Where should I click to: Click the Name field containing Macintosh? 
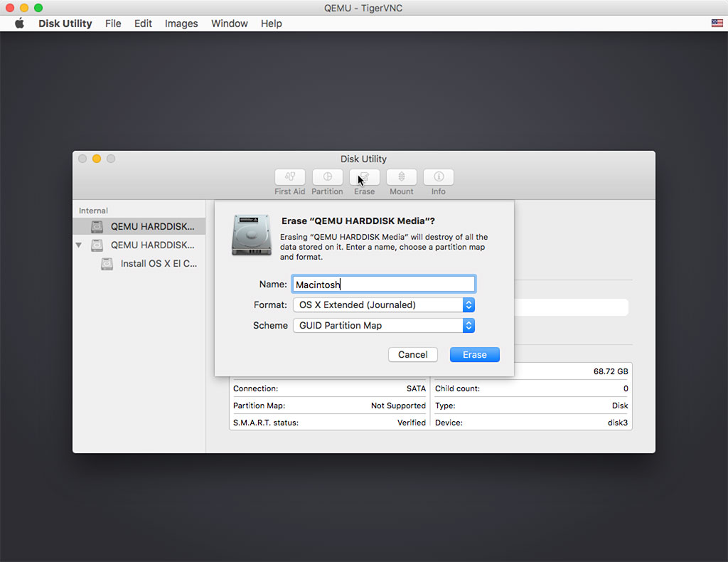384,285
